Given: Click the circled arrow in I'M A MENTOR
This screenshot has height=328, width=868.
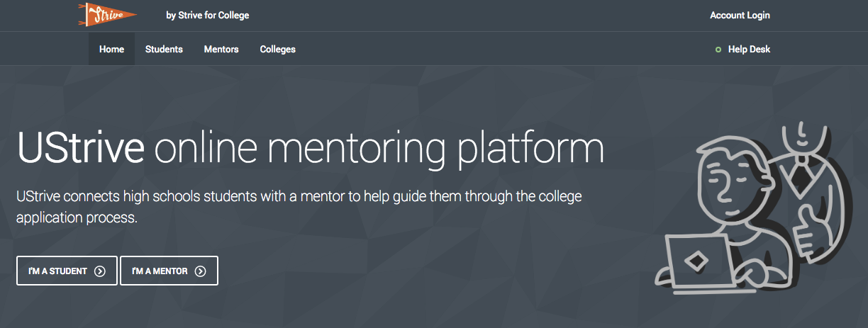Looking at the screenshot, I should 201,271.
